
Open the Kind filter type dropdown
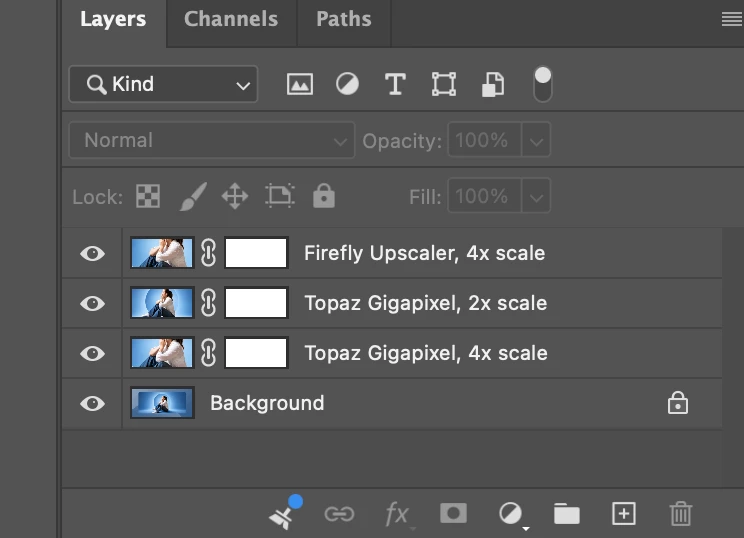(x=163, y=84)
